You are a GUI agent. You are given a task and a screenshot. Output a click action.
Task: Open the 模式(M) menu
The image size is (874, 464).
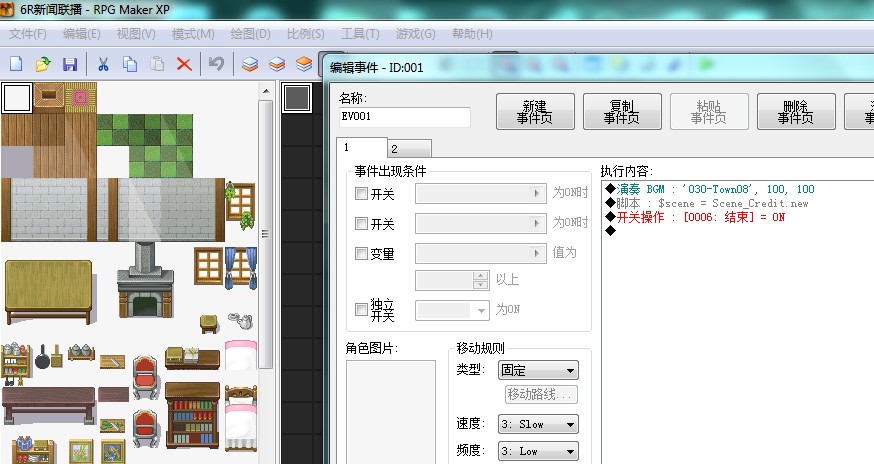coord(193,34)
